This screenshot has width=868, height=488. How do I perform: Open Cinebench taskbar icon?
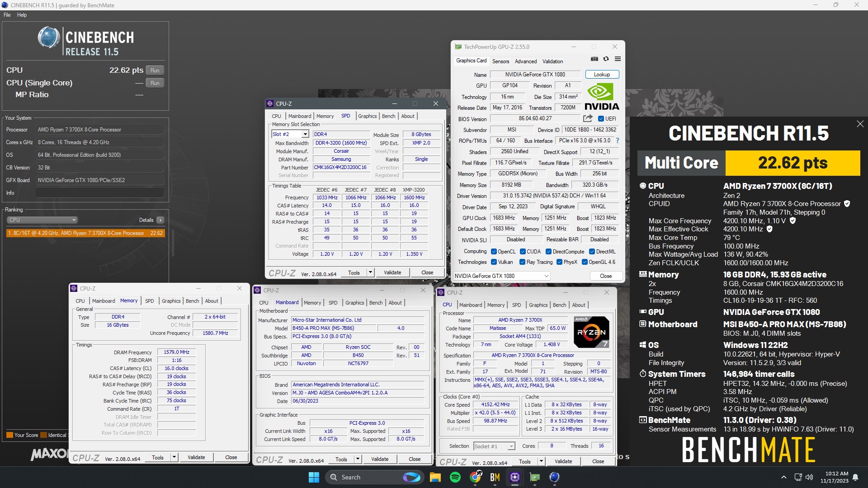point(555,477)
